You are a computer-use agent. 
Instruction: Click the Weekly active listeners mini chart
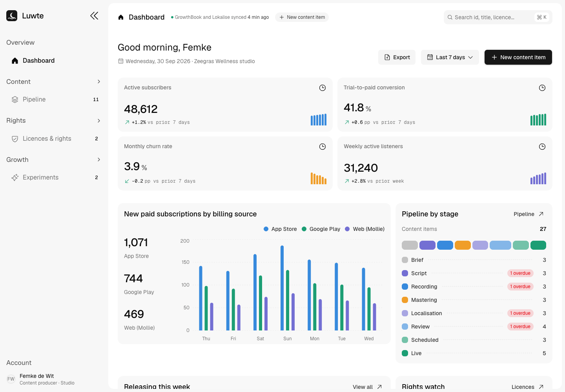pos(538,178)
